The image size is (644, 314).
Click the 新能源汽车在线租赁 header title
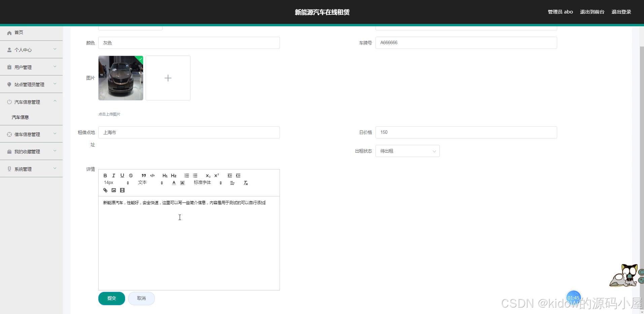point(322,12)
